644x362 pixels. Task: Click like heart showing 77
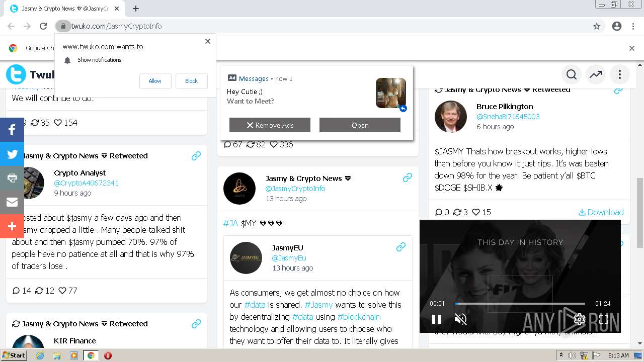(62, 291)
